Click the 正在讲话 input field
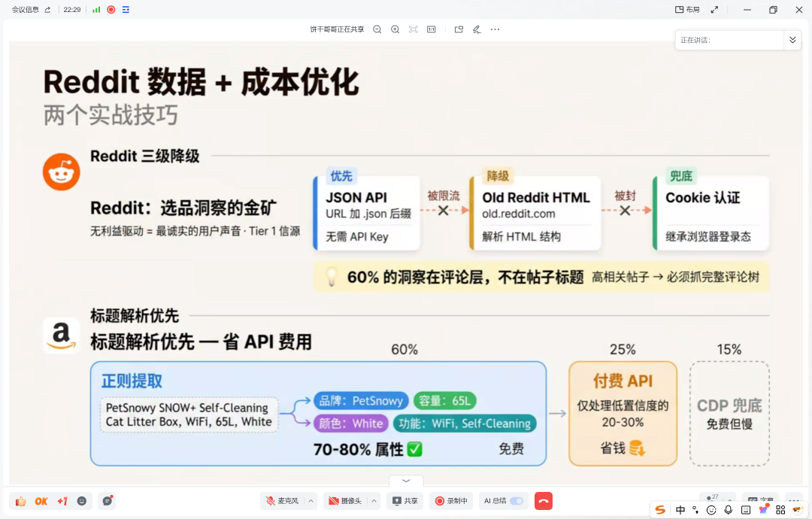Screen dimensions: 812x519 [729, 40]
